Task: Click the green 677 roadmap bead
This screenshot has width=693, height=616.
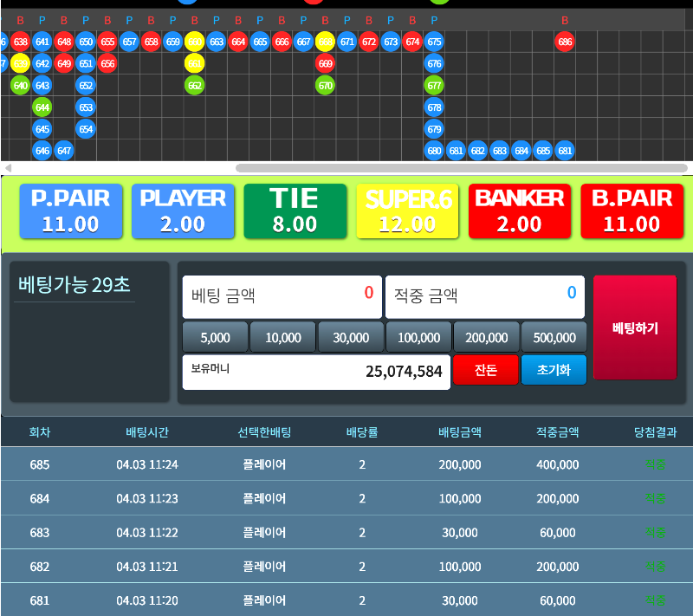Action: (434, 86)
